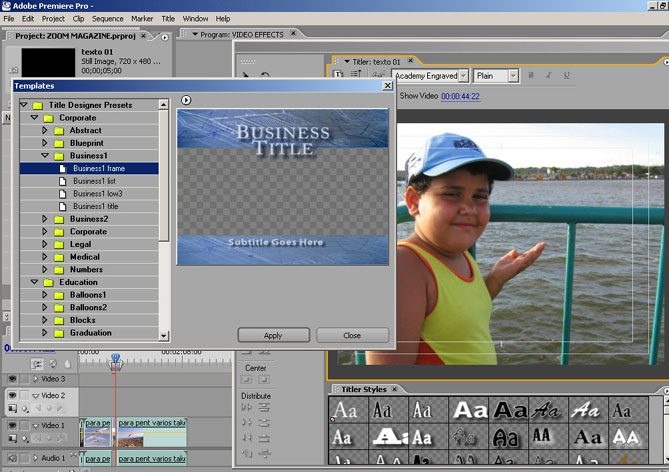
Task: Click the timeline snap toggle icon
Action: tap(37, 364)
